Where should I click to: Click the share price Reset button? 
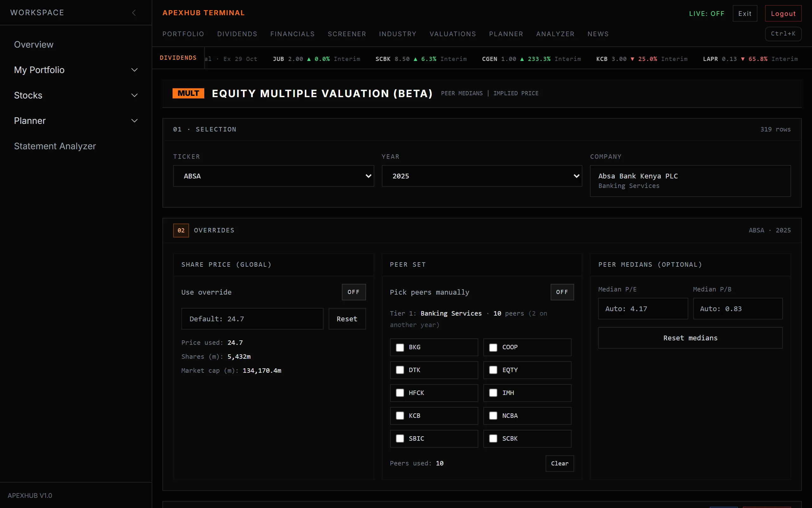(347, 319)
